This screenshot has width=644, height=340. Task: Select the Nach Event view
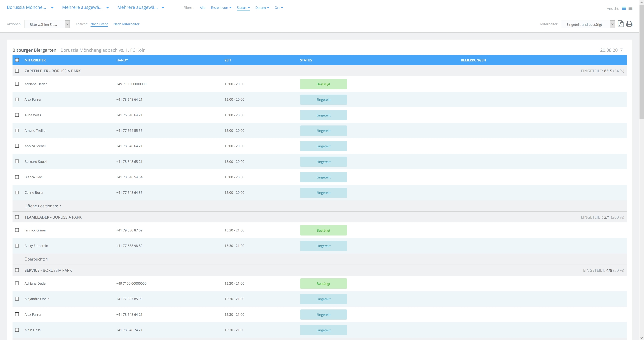pyautogui.click(x=99, y=24)
